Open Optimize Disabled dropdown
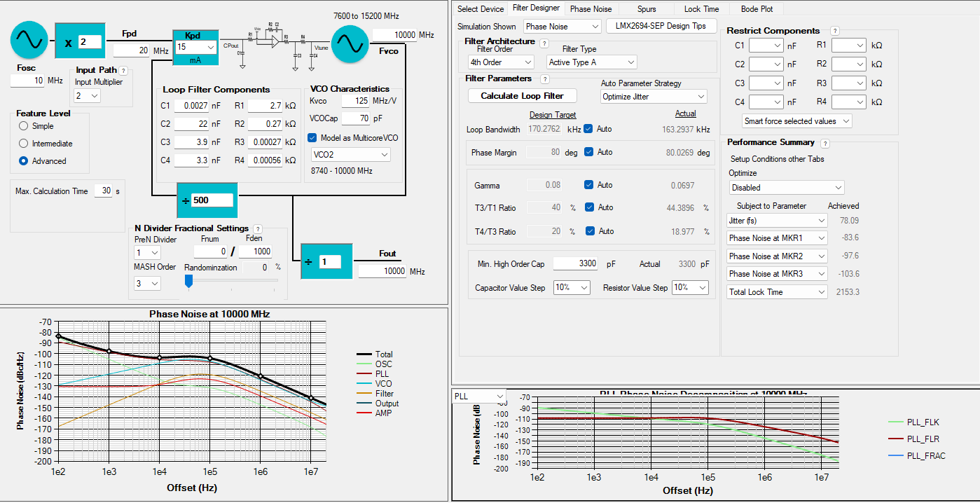980x503 pixels. pyautogui.click(x=787, y=188)
